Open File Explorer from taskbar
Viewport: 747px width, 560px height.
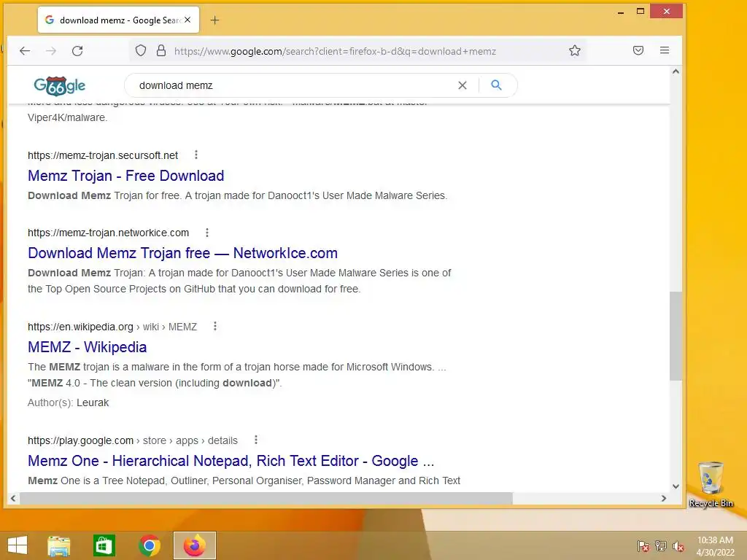(x=58, y=545)
